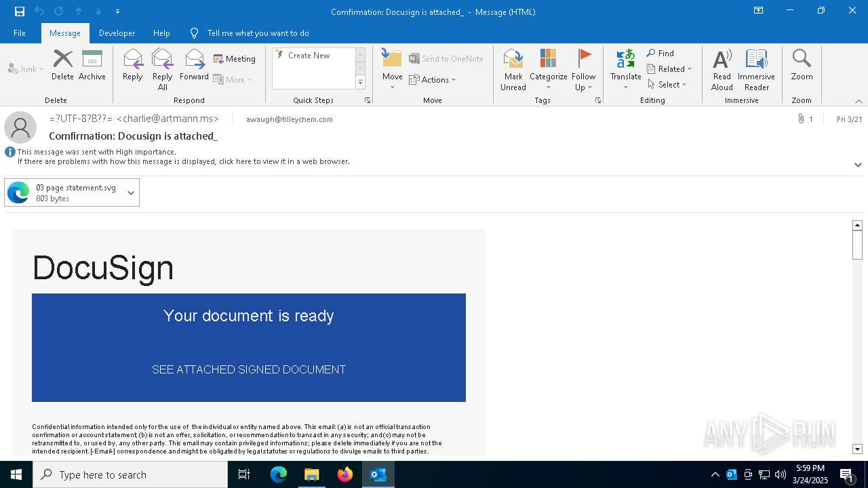The image size is (868, 488).
Task: Click the taskbar search box
Action: click(x=130, y=474)
